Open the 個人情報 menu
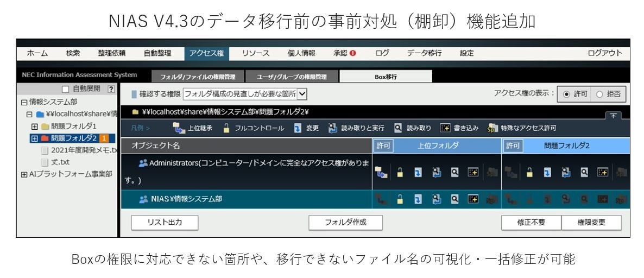Image resolution: width=644 pixels, height=278 pixels. pos(301,53)
